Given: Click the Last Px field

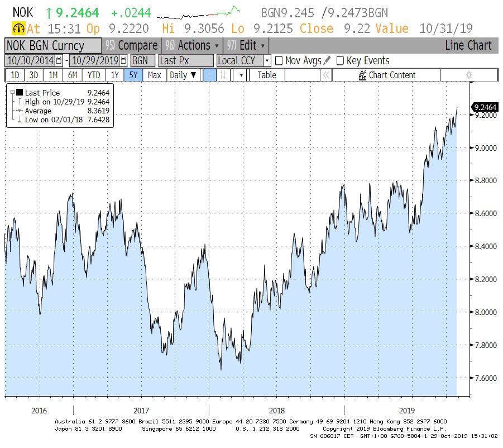Looking at the screenshot, I should pyautogui.click(x=186, y=60).
